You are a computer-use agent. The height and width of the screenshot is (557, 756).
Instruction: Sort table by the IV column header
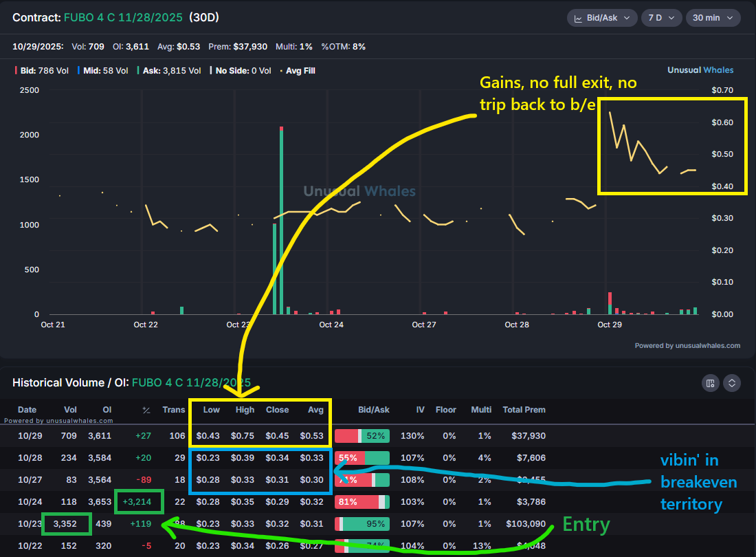click(421, 409)
